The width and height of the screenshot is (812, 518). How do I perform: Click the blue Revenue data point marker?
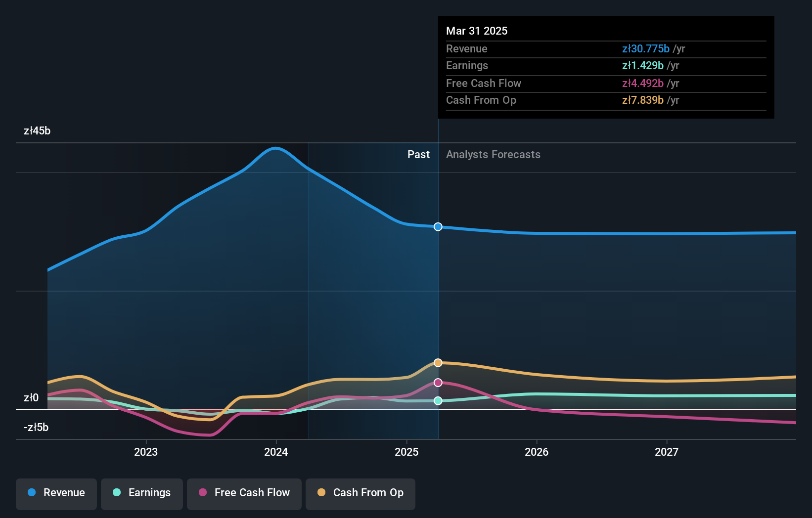point(438,227)
